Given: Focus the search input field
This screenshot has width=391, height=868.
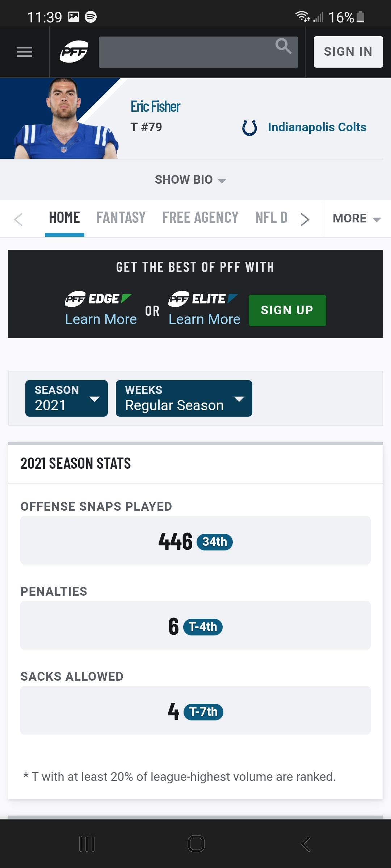Looking at the screenshot, I should point(185,52).
